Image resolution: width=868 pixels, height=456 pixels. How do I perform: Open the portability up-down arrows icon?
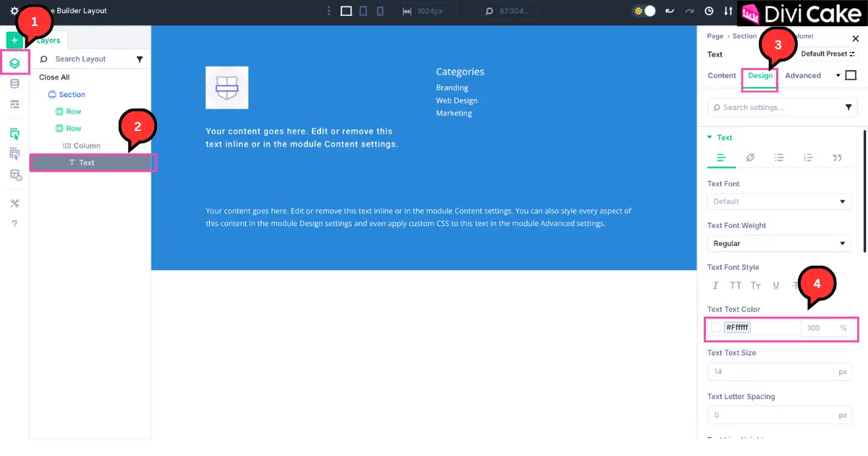(x=728, y=11)
